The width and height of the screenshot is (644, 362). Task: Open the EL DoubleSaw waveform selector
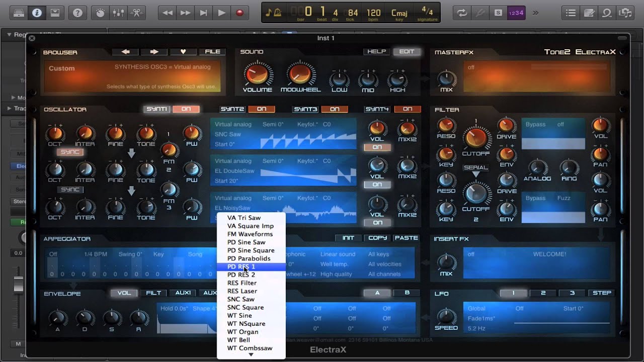pyautogui.click(x=234, y=171)
